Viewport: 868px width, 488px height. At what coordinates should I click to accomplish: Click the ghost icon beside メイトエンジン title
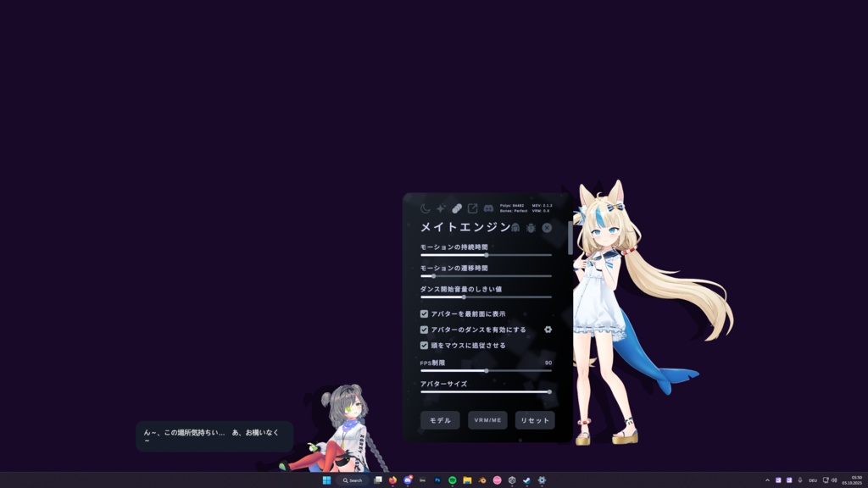pyautogui.click(x=515, y=228)
